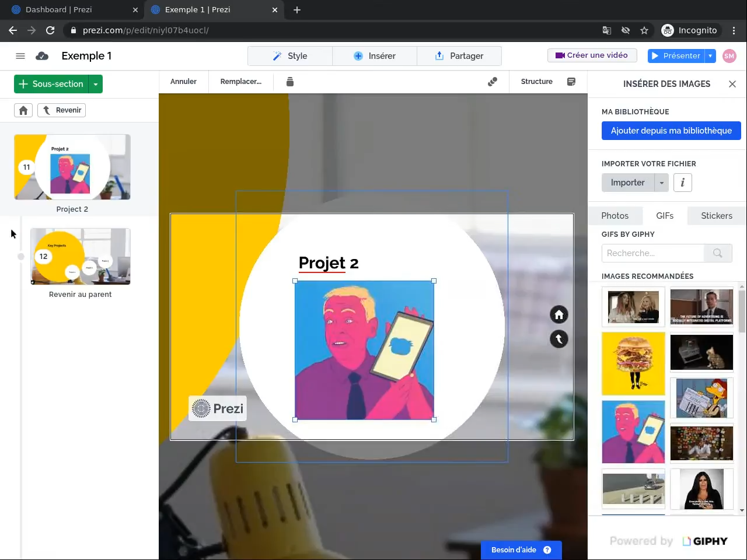Close the Insérer des images panel
747x560 pixels.
point(732,84)
